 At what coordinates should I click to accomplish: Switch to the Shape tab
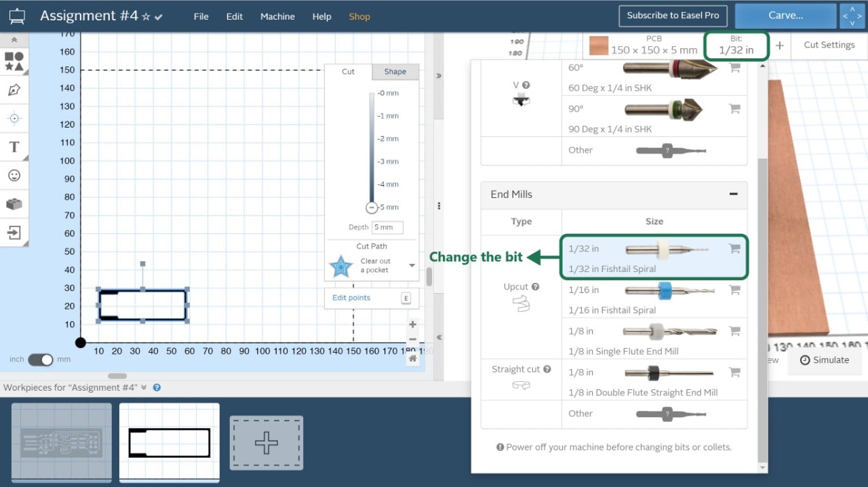pos(395,72)
